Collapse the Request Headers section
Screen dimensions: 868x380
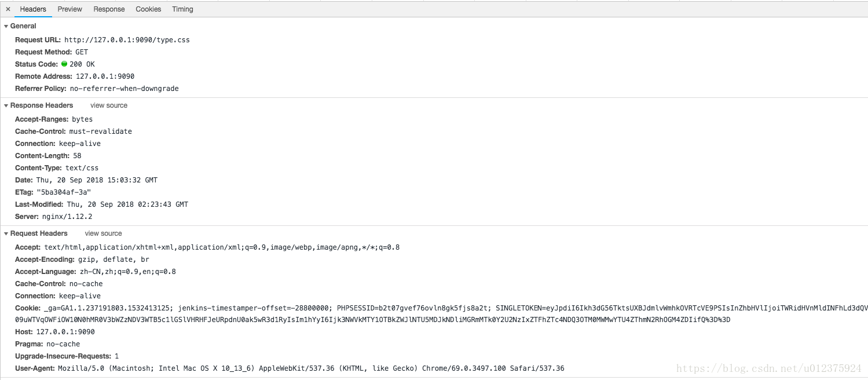(x=6, y=233)
